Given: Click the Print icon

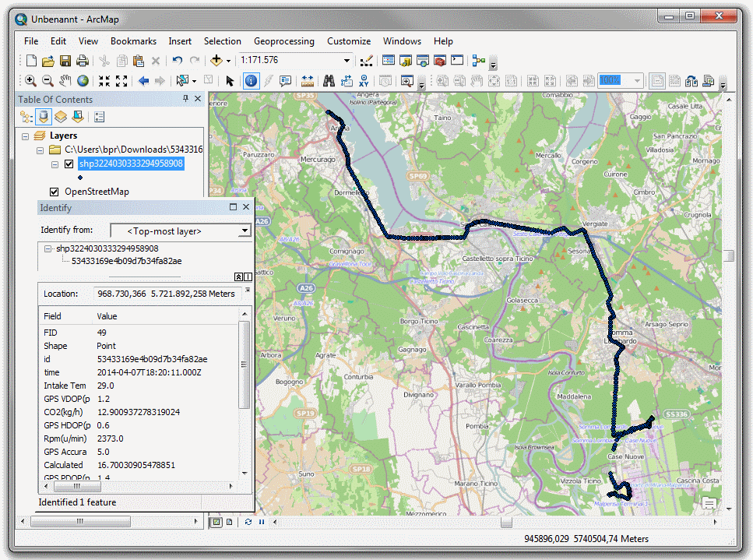Looking at the screenshot, I should pos(83,61).
